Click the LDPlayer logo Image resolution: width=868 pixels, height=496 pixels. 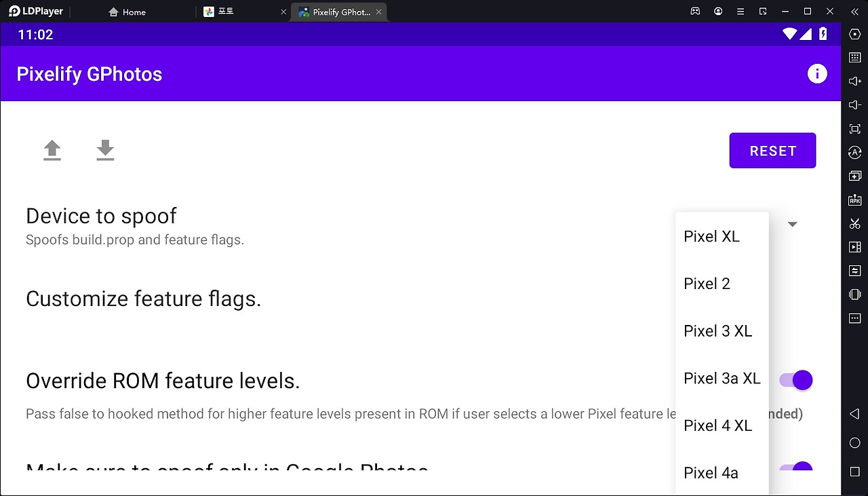click(36, 12)
